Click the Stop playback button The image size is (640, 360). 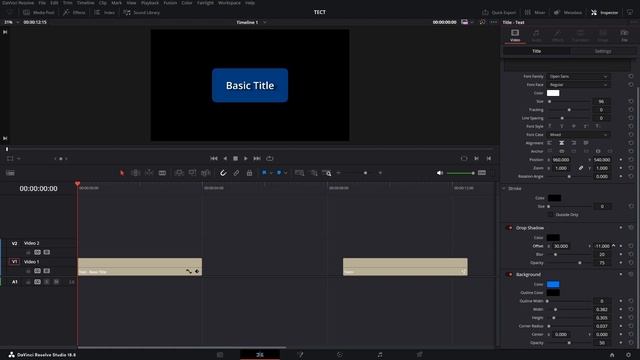coord(236,158)
